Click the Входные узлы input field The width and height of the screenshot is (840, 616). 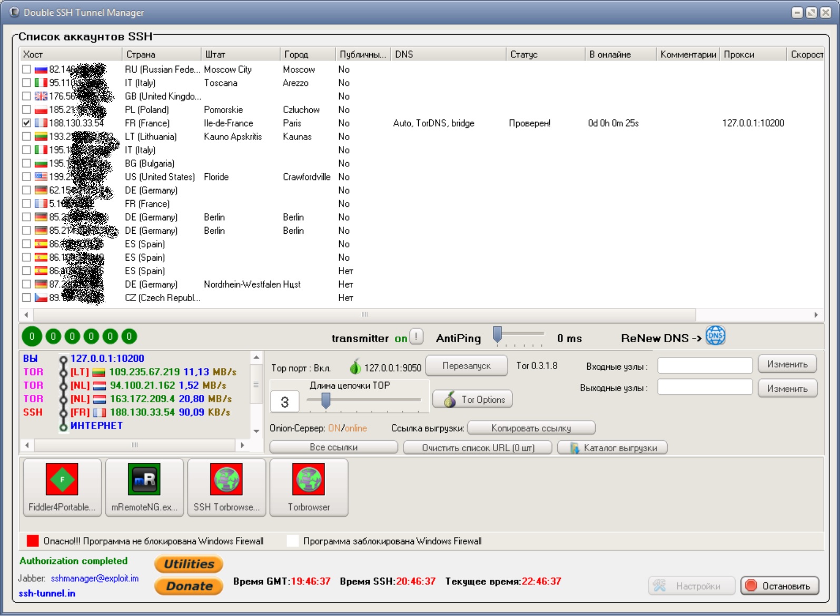(705, 365)
